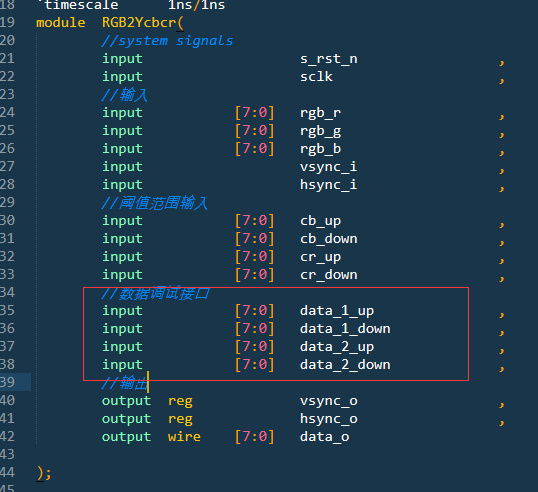Click the vsync_i port name
The height and width of the screenshot is (492, 538).
(x=329, y=167)
